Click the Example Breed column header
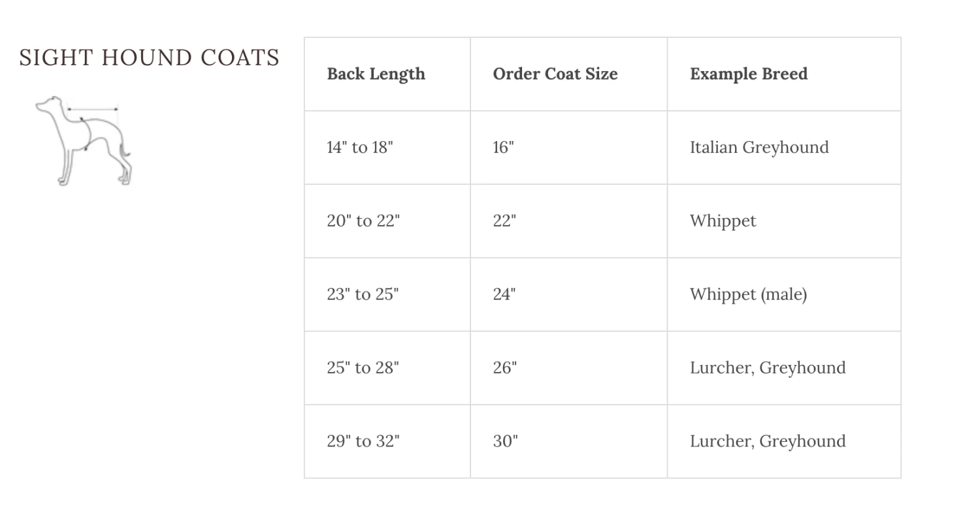The height and width of the screenshot is (519, 980). [749, 74]
